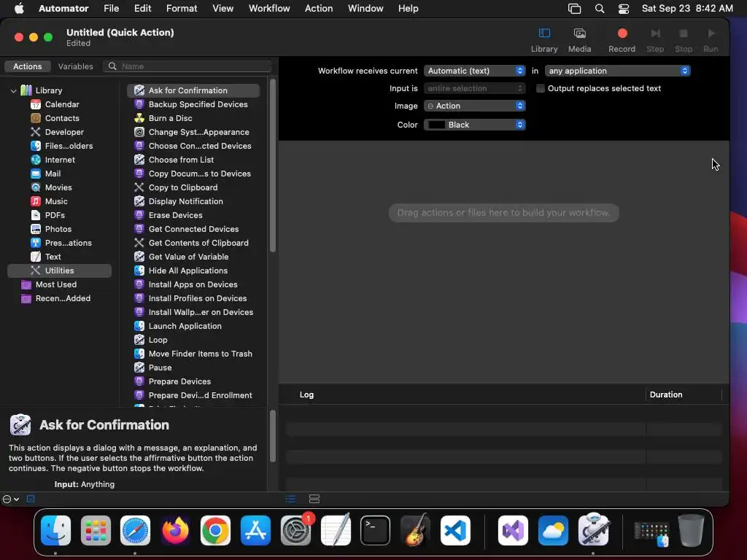Collapse the Library tree disclosure triangle
This screenshot has height=560, width=747.
point(13,90)
